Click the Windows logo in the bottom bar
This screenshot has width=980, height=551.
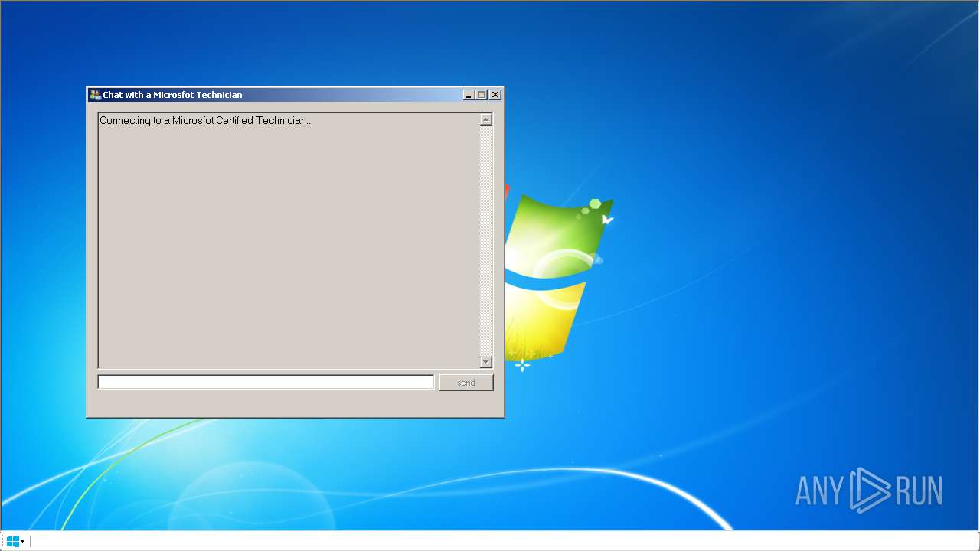[12, 541]
